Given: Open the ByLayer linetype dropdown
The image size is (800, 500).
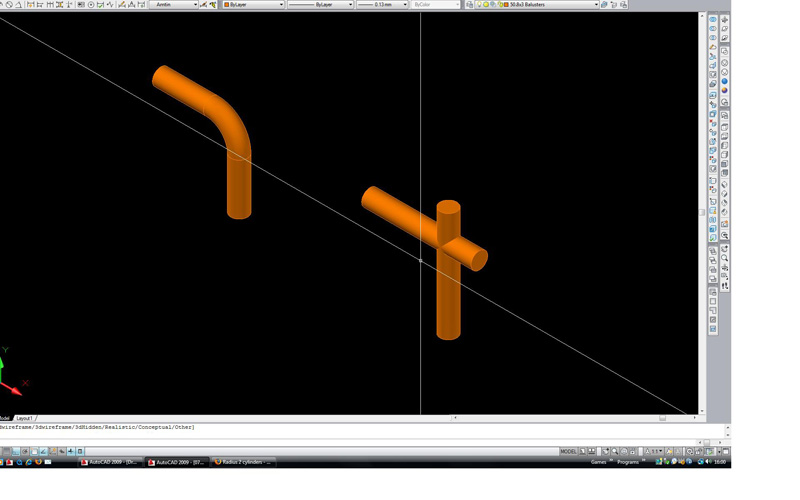Looking at the screenshot, I should pyautogui.click(x=320, y=5).
